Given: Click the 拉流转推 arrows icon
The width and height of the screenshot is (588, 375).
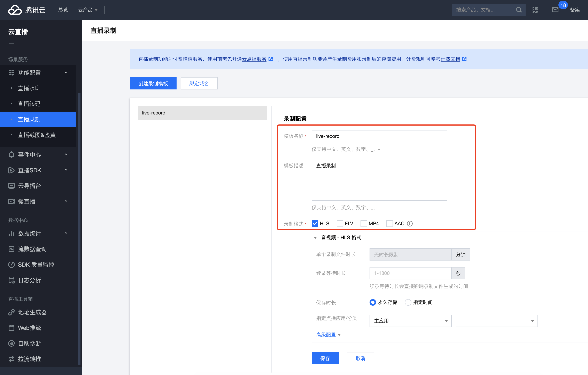Looking at the screenshot, I should click(x=11, y=359).
